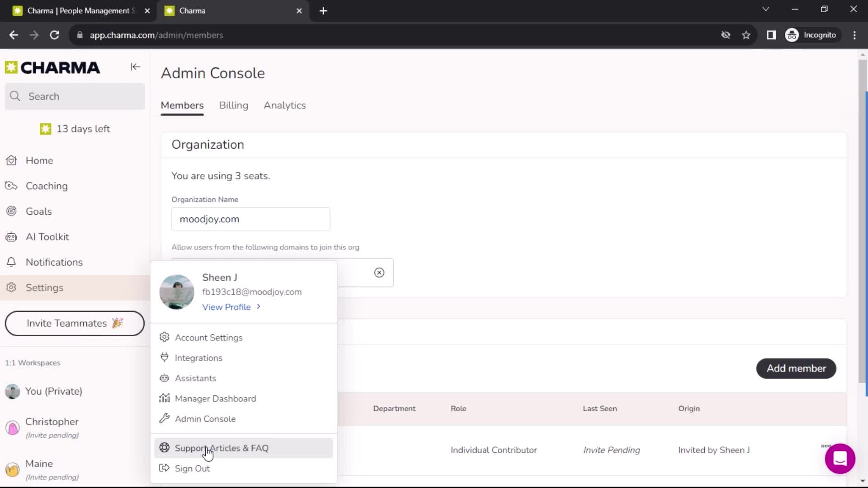Open Manager Dashboard menu item
Viewport: 868px width, 488px height.
pyautogui.click(x=216, y=399)
